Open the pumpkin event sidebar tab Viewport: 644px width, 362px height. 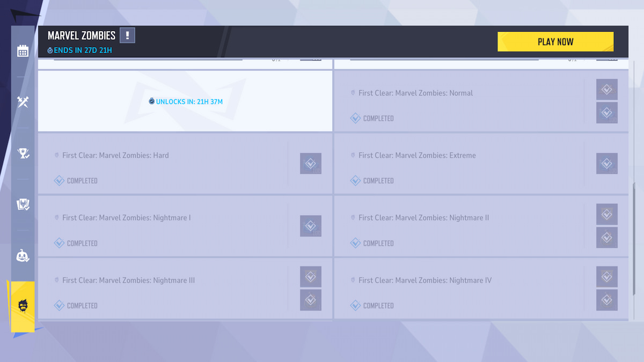(x=23, y=256)
